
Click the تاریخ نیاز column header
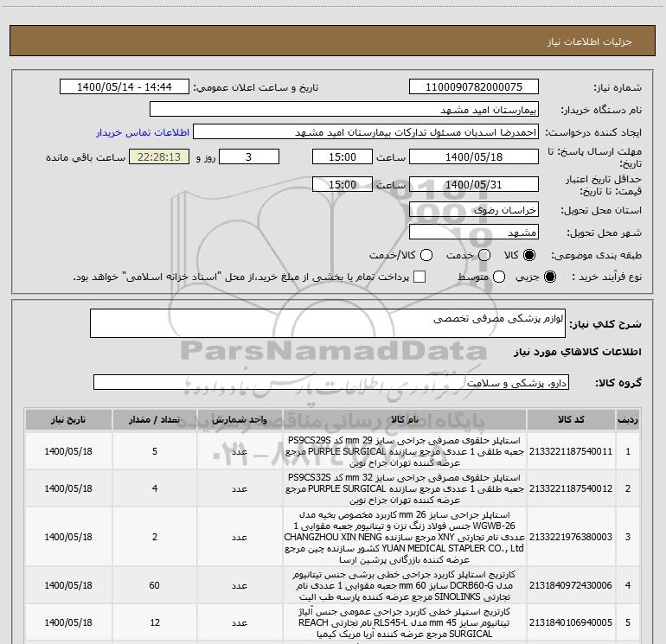point(68,419)
